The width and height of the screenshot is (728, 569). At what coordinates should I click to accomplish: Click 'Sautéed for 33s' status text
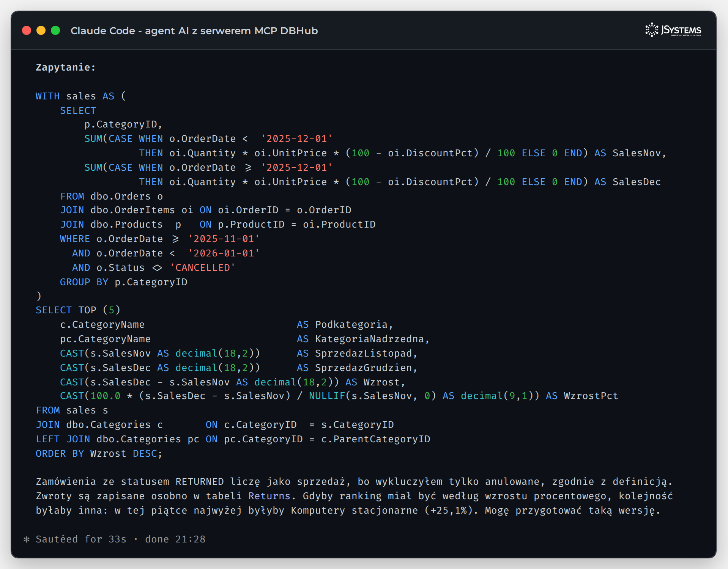point(81,539)
